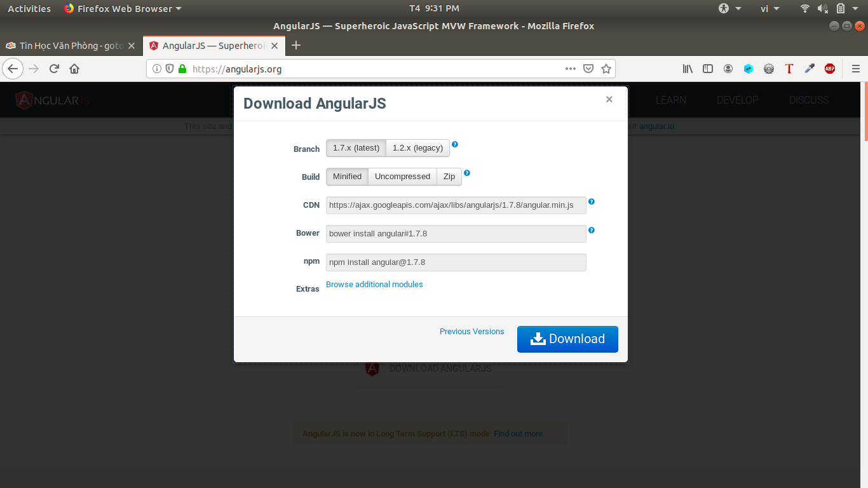Viewport: 868px width, 488px height.
Task: Click the forward navigation arrow
Action: [34, 69]
